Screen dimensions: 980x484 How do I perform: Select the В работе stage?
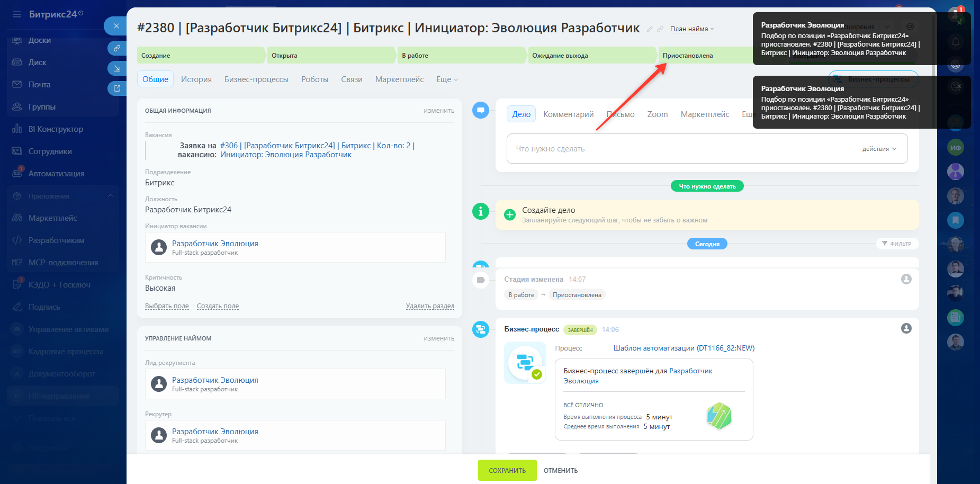coord(462,55)
